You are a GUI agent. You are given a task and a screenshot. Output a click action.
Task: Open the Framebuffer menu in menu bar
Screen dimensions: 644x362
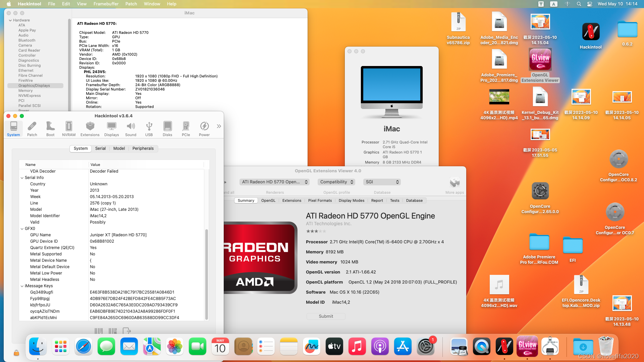(x=106, y=4)
